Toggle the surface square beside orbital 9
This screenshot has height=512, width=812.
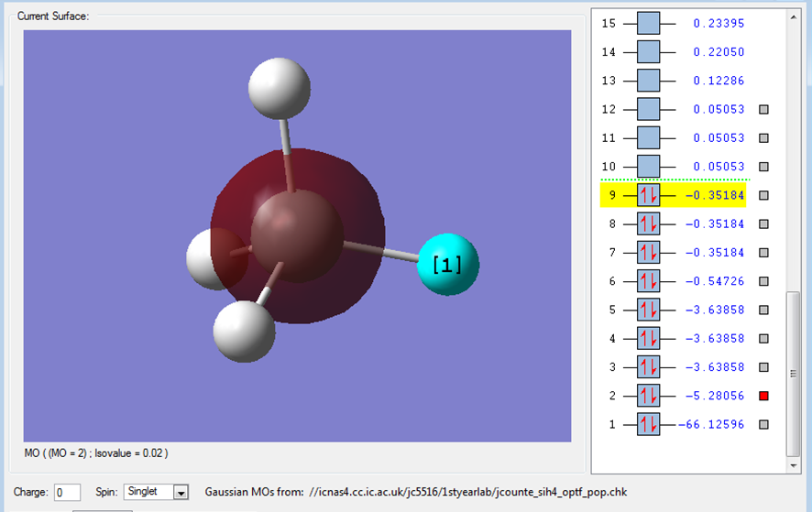pyautogui.click(x=763, y=195)
